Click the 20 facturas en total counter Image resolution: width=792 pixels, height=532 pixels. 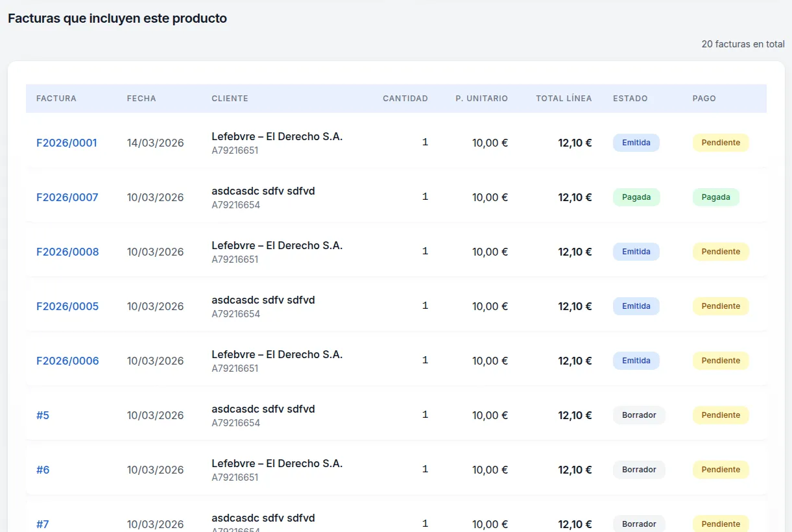tap(742, 44)
